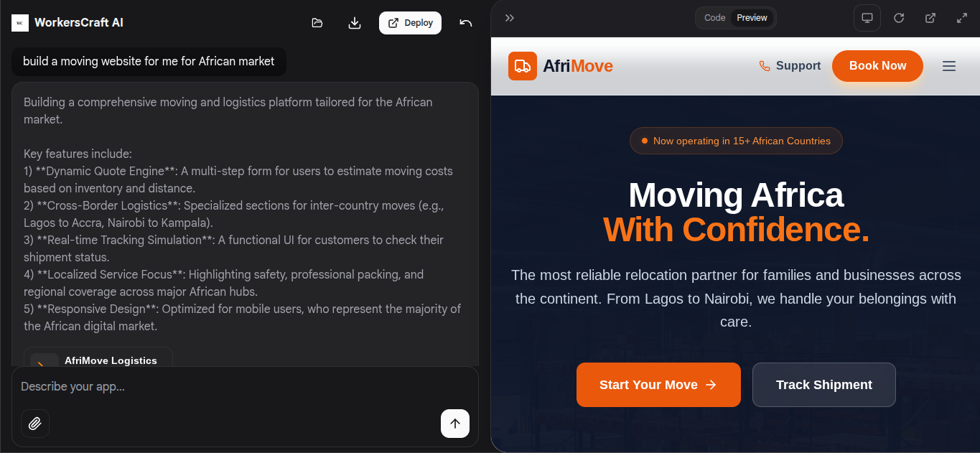The image size is (980, 453).
Task: Click the AfriMove brand name
Action: point(578,66)
